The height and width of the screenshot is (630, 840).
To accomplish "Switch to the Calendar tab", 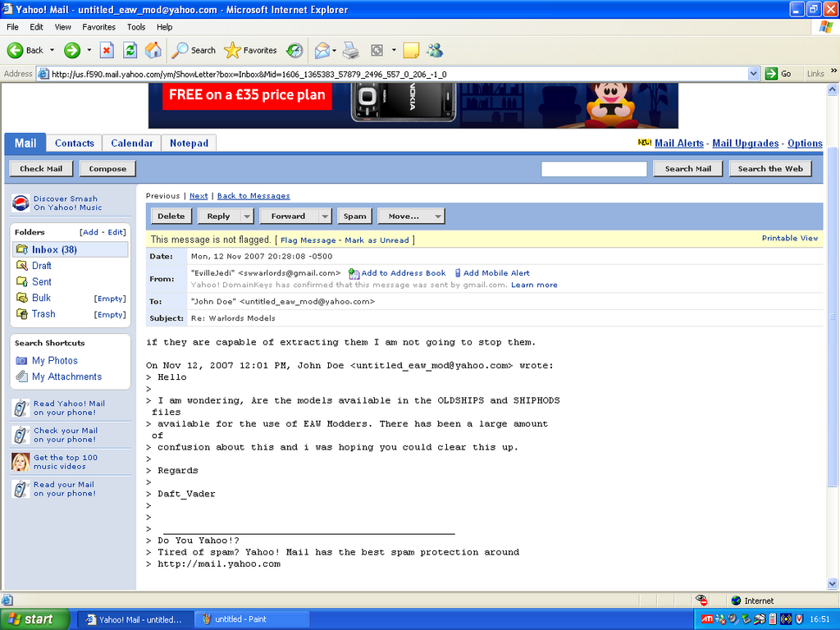I will click(132, 143).
